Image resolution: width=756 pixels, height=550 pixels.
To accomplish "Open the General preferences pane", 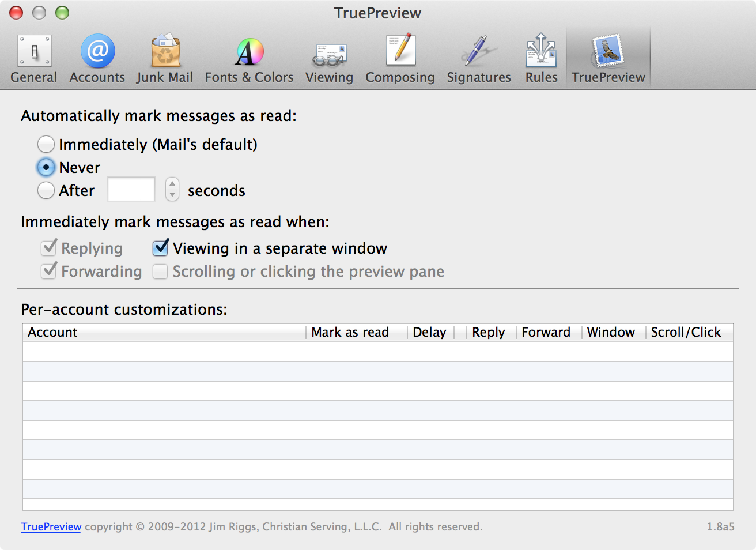I will [x=34, y=59].
